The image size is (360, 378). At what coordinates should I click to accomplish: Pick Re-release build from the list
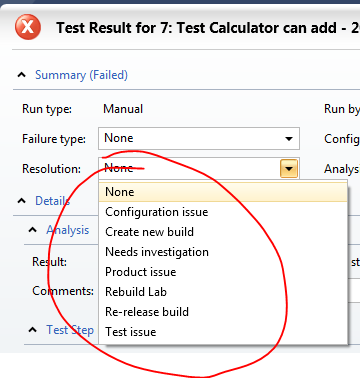tap(223, 312)
